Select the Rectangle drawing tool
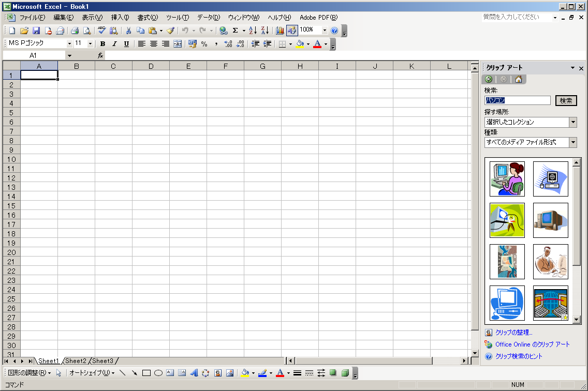The height and width of the screenshot is (391, 588). click(x=146, y=372)
